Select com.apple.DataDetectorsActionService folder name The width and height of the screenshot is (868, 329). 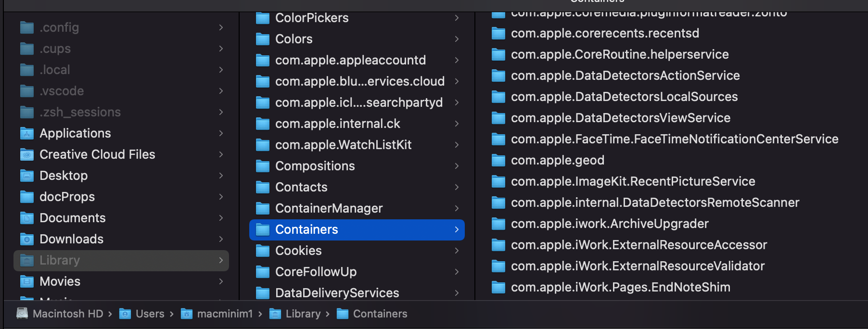point(625,76)
